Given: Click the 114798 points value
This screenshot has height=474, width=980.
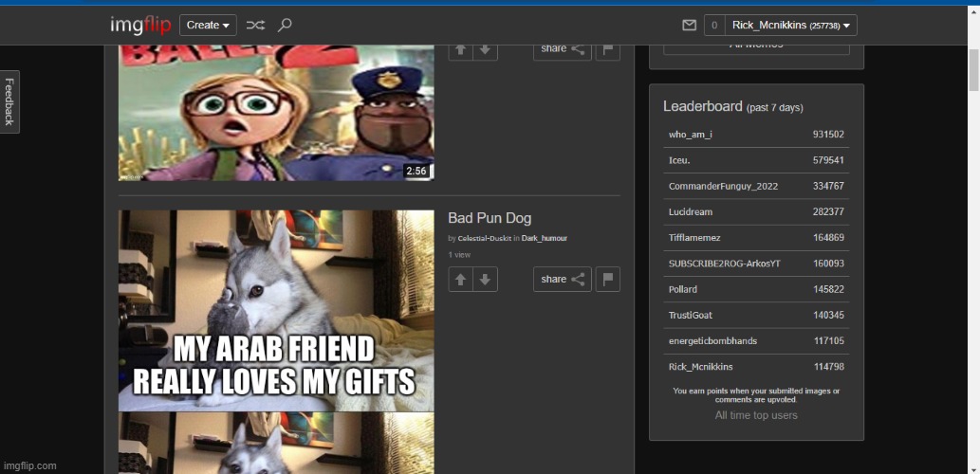Looking at the screenshot, I should [x=829, y=367].
